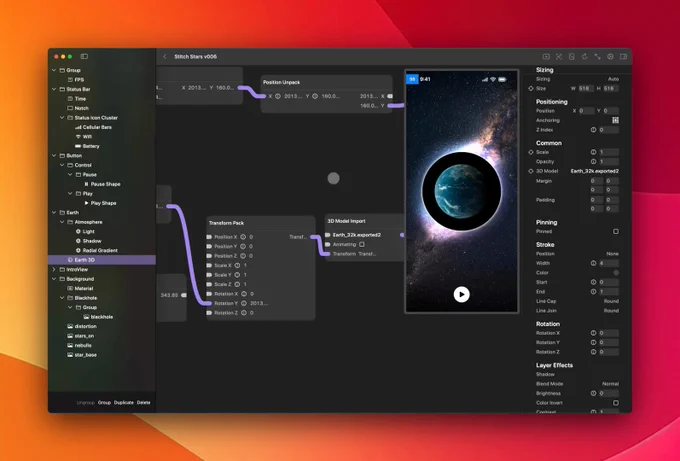680x461 pixels.
Task: Collapse the Status Bar layer group
Action: coord(54,89)
